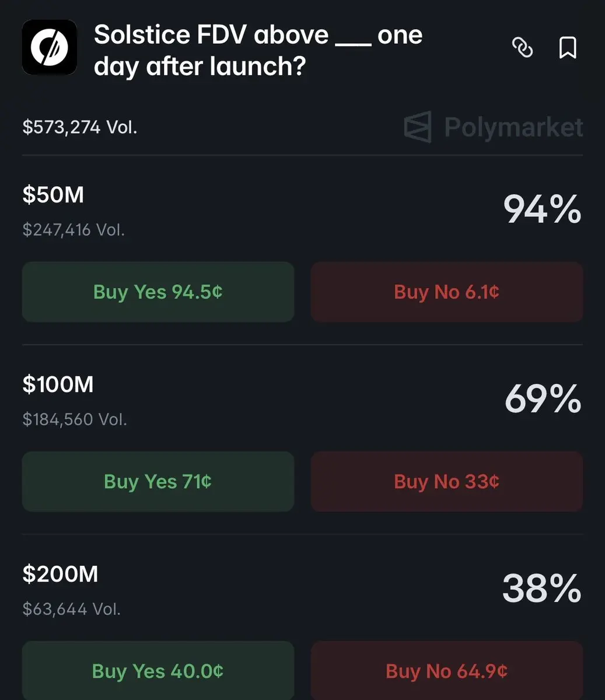Click the $63,644 Vol. label
This screenshot has height=700, width=605.
71,609
